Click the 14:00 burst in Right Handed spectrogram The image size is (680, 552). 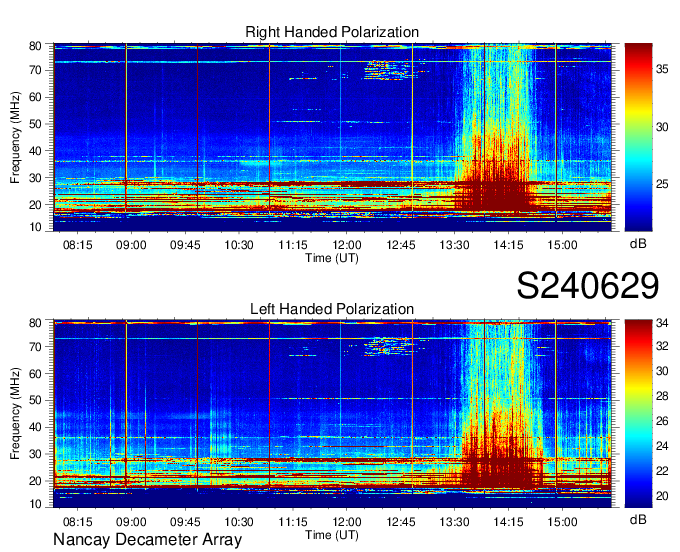[494, 126]
